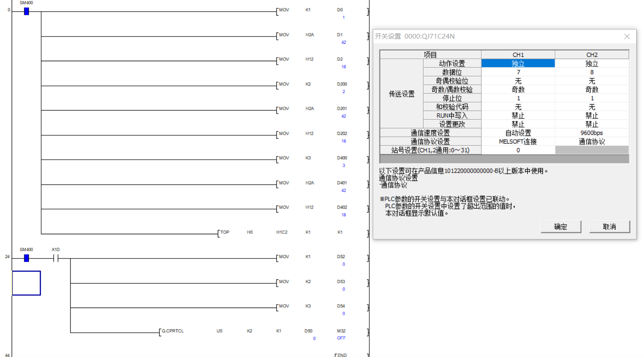Select the CH2 column header
The height and width of the screenshot is (357, 644).
[x=591, y=55]
